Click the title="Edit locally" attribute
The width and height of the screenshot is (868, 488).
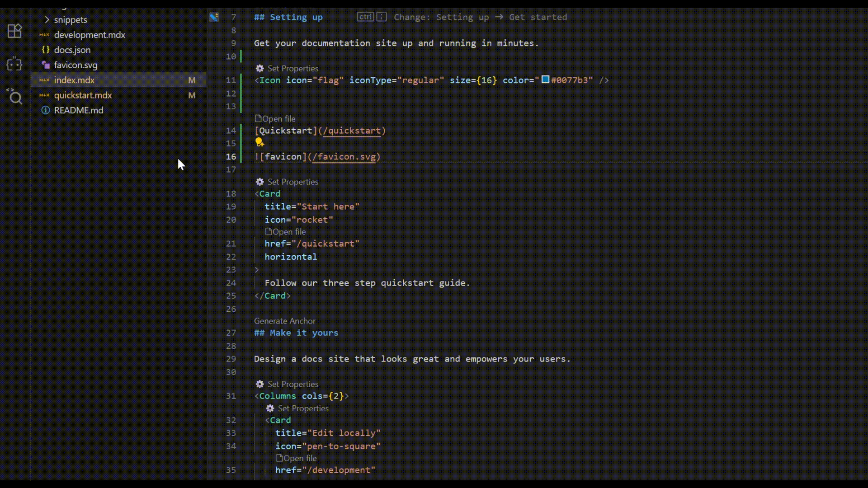point(328,433)
